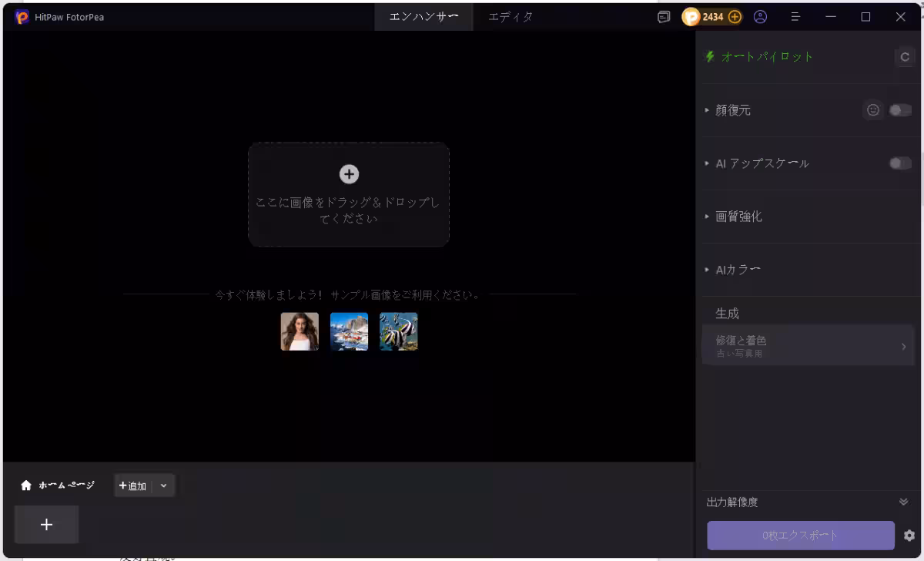
Task: Open the smiley face icon next to 顔復元
Action: (873, 109)
